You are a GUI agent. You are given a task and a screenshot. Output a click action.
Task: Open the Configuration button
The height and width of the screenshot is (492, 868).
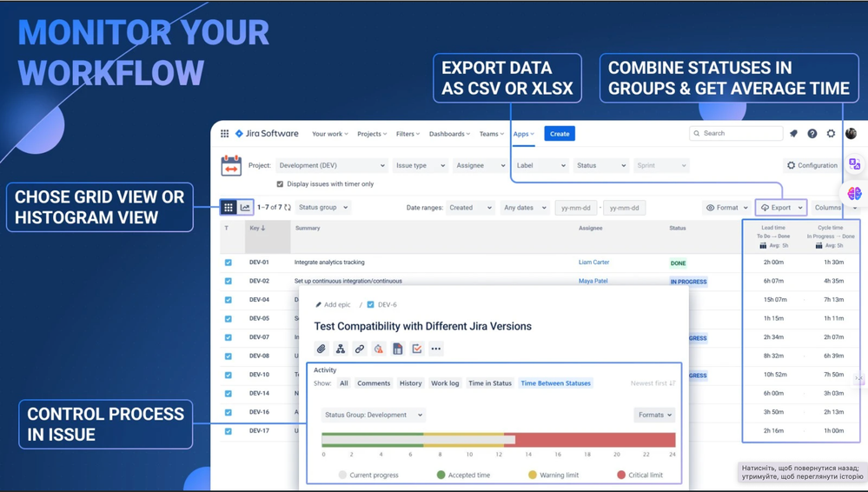[x=812, y=166]
